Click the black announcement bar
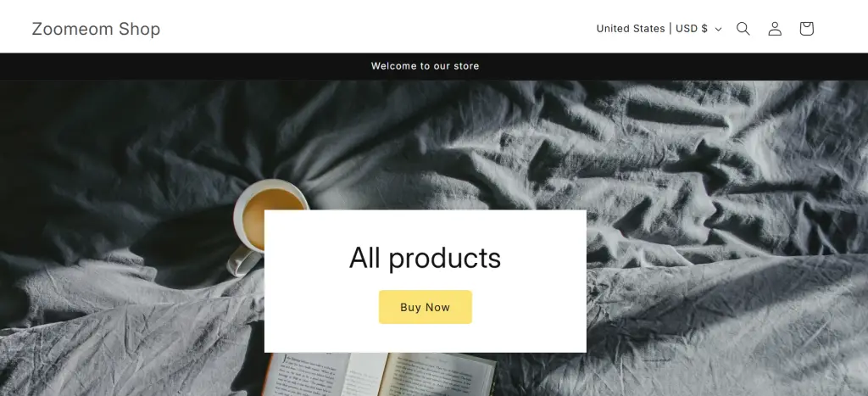The width and height of the screenshot is (868, 396). [x=434, y=66]
